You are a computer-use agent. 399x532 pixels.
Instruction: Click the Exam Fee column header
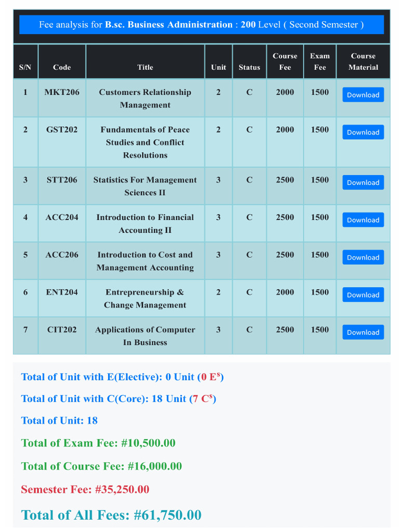(x=320, y=61)
